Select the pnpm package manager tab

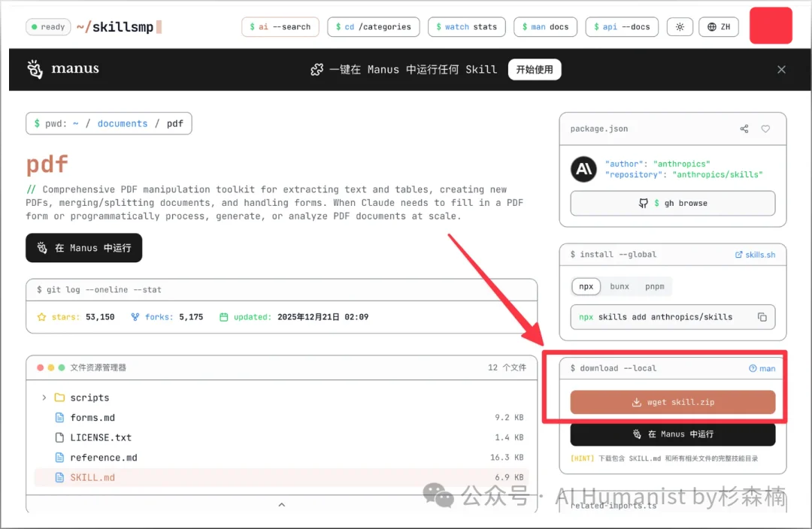tap(654, 286)
